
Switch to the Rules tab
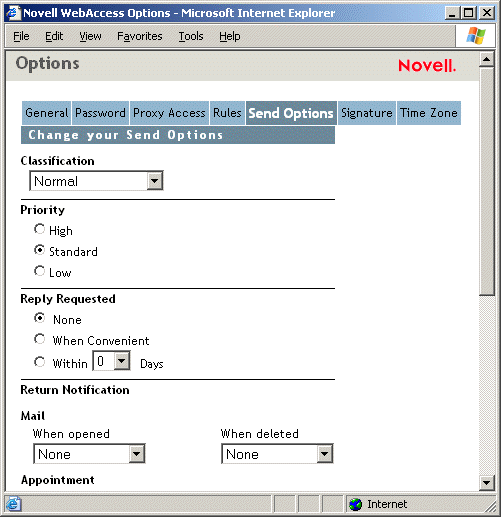(x=227, y=113)
